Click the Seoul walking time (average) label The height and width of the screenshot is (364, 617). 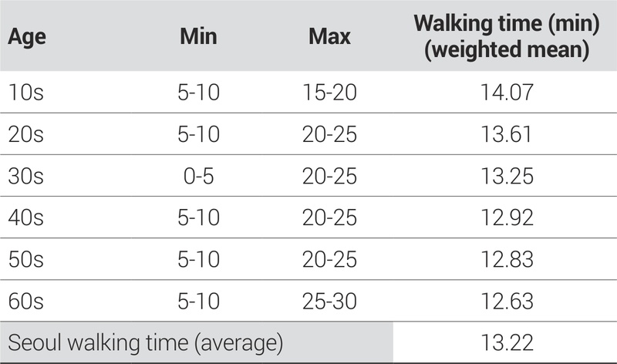pos(146,342)
